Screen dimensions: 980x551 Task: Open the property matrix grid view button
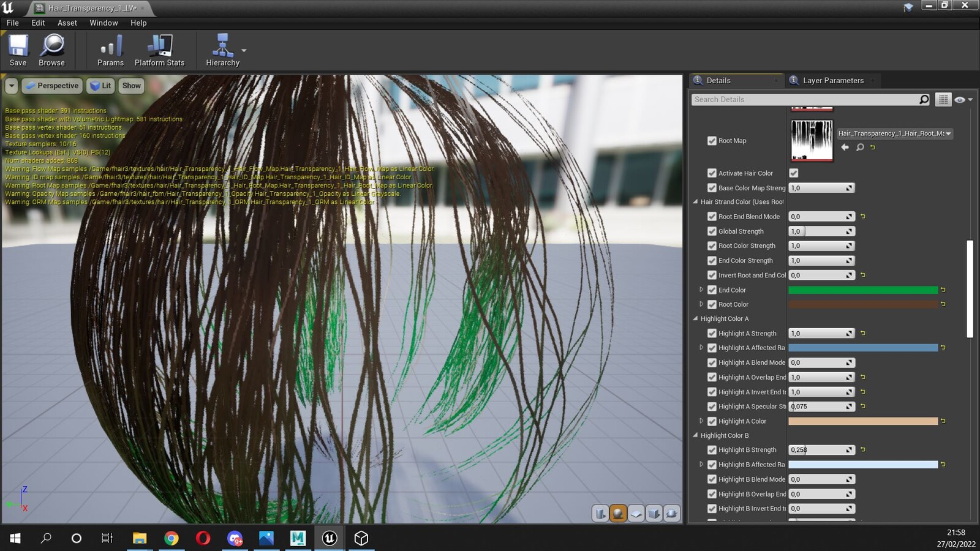pyautogui.click(x=943, y=99)
